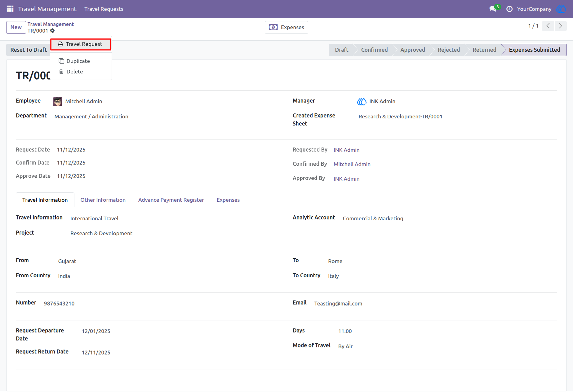The height and width of the screenshot is (392, 573).
Task: Go to next record arrow
Action: 561,26
